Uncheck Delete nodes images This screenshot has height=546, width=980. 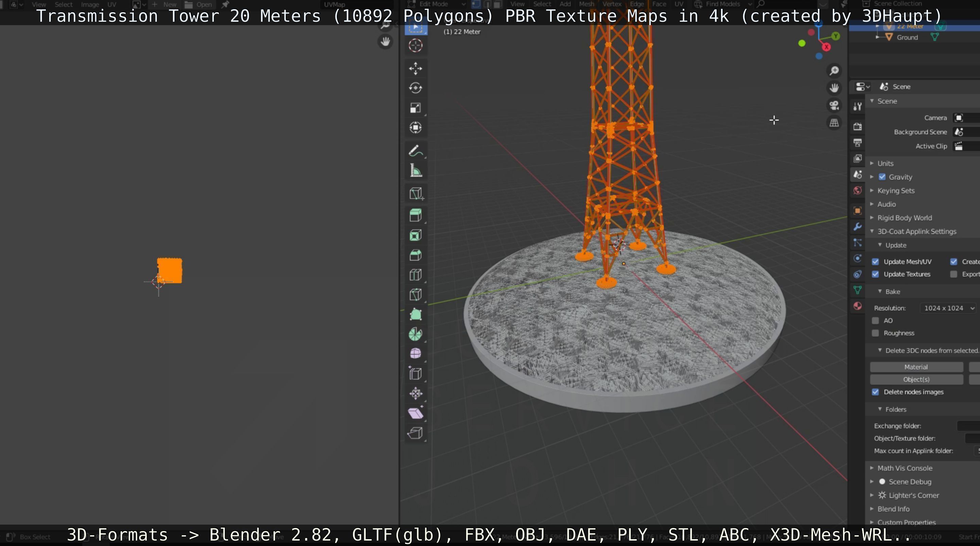875,393
